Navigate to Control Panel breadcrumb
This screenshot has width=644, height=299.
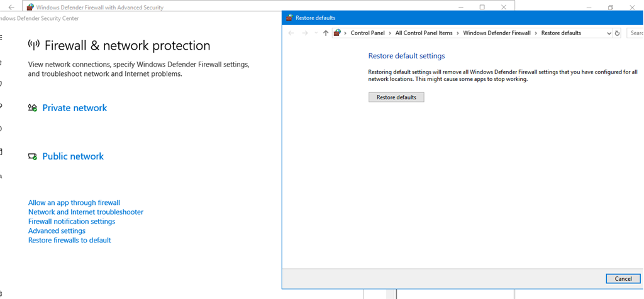[367, 33]
